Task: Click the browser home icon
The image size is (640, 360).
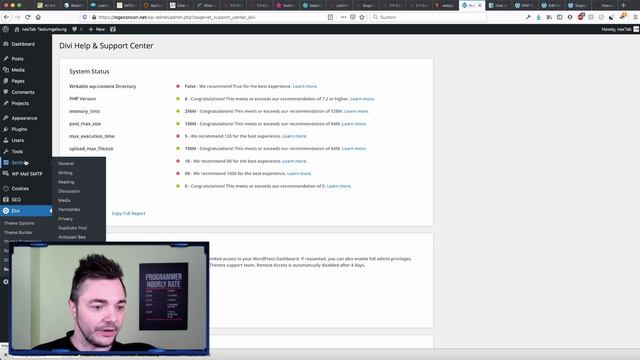Action: click(38, 17)
